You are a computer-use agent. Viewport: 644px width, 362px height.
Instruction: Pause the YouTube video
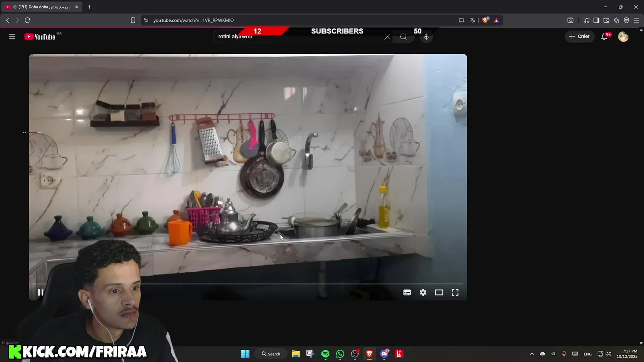[41, 292]
